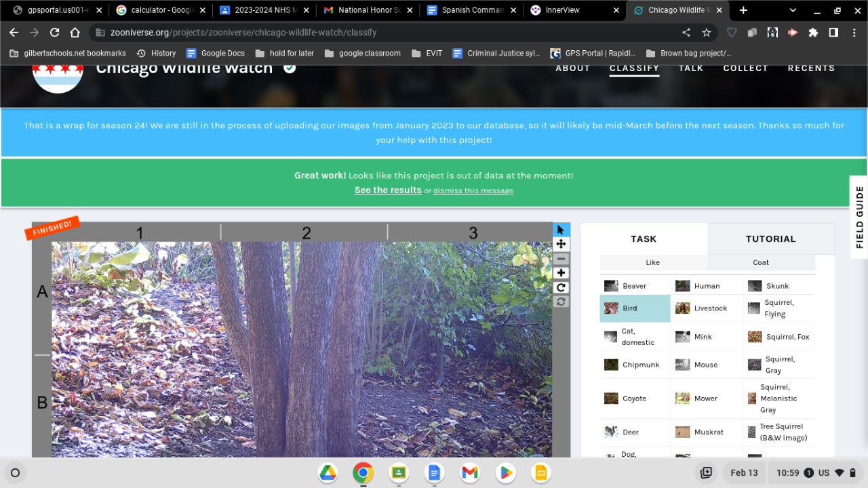The height and width of the screenshot is (488, 868).
Task: Open the system status tray at 10:59
Action: click(x=816, y=472)
